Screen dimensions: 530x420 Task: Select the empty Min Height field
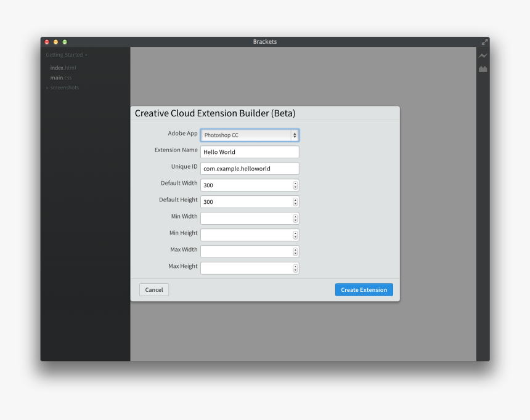(x=247, y=235)
